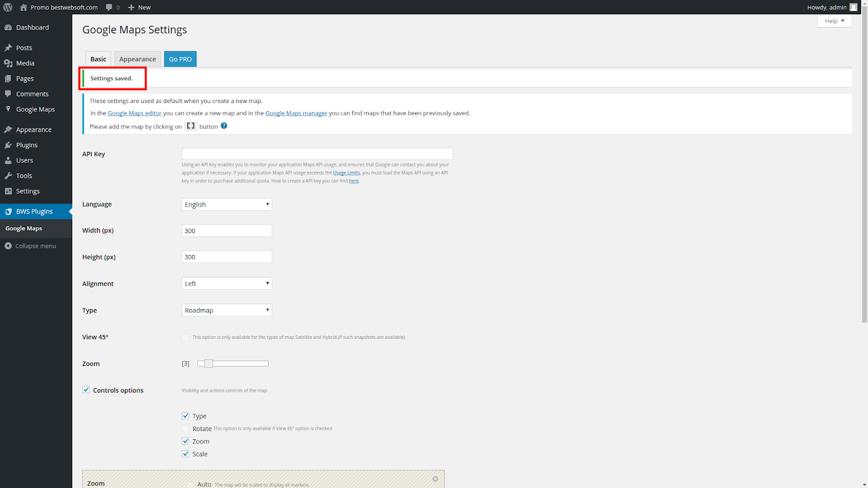Click the Zoom slider track
868x488 pixels.
233,363
